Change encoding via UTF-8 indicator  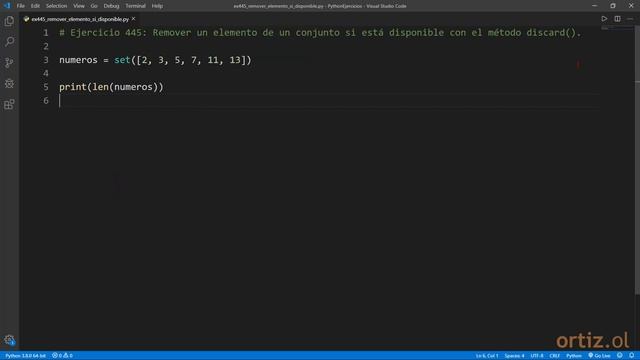(537, 356)
